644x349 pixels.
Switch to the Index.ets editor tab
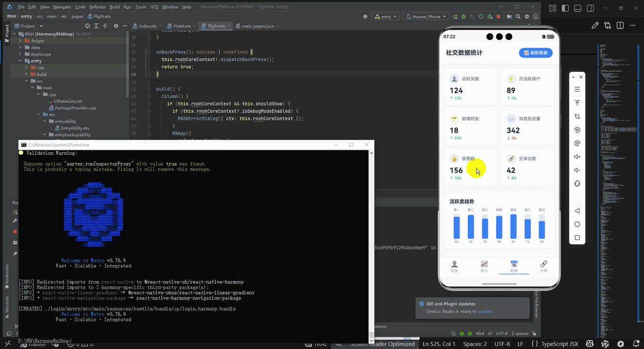pyautogui.click(x=147, y=26)
